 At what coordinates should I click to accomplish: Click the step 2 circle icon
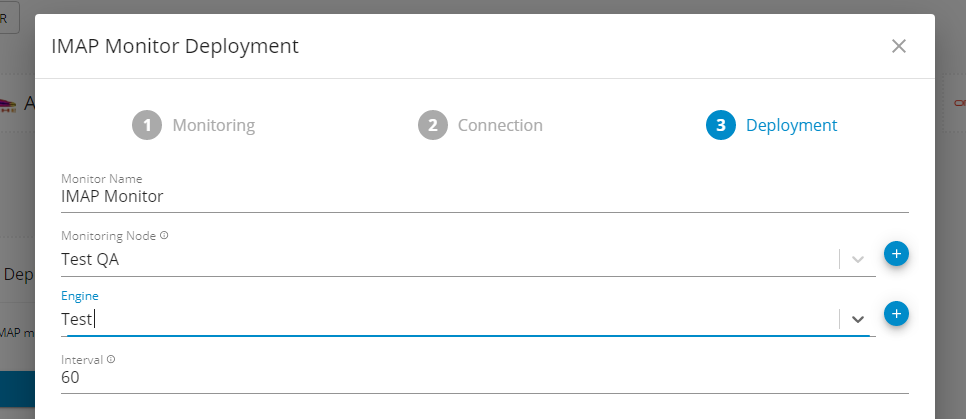pos(432,125)
